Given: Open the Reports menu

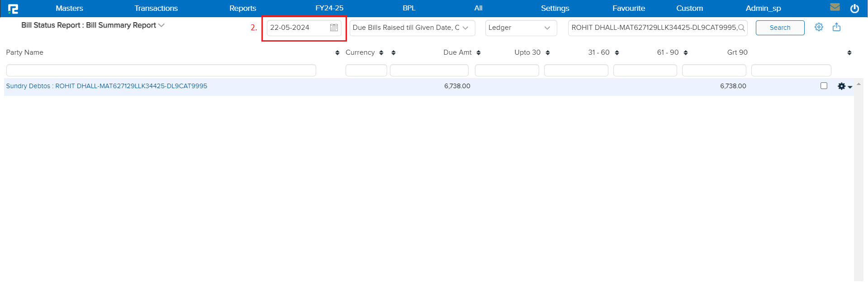Looking at the screenshot, I should [x=242, y=8].
